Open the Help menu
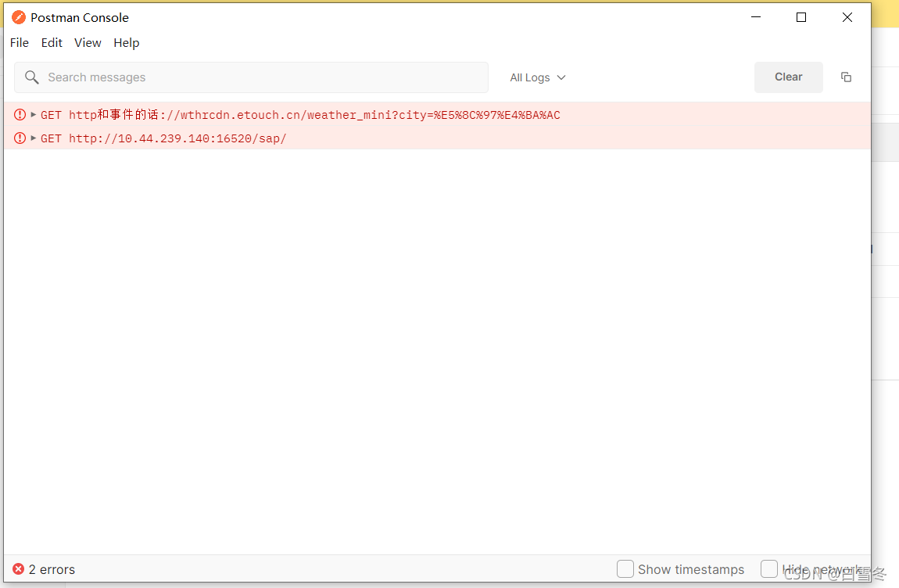 point(126,43)
